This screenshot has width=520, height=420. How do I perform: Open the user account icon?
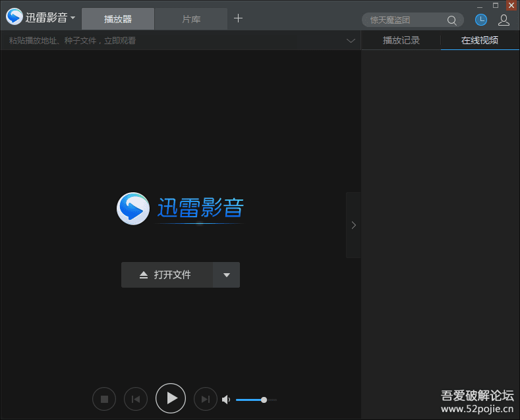click(x=504, y=20)
